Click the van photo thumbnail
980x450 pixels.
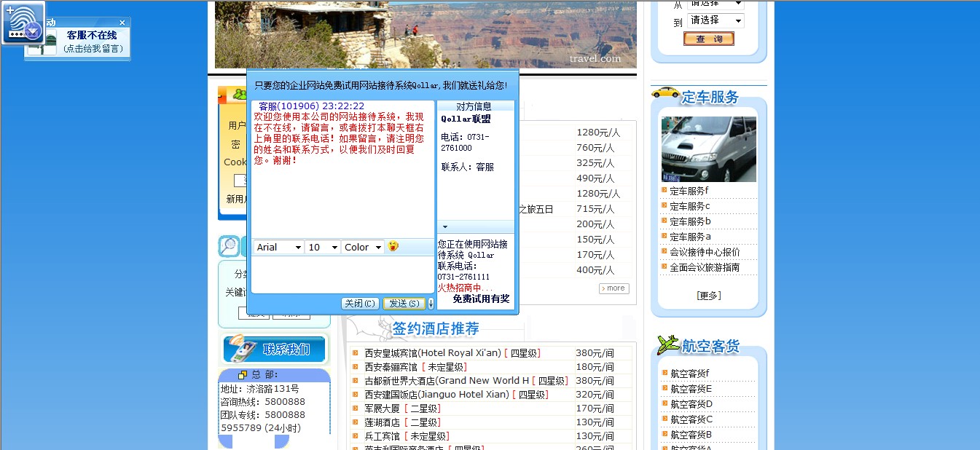(708, 149)
